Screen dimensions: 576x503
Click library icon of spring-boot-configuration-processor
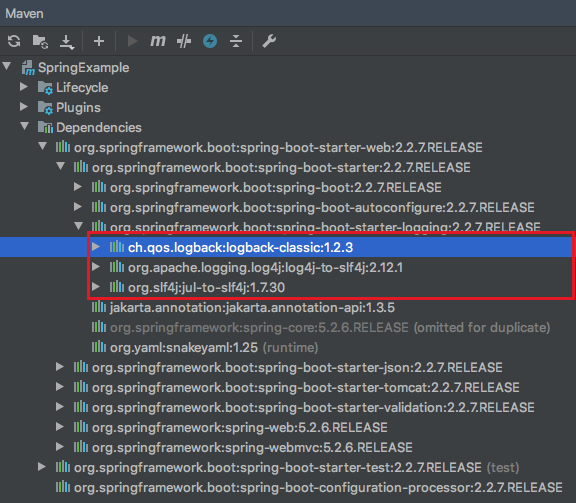coord(63,487)
